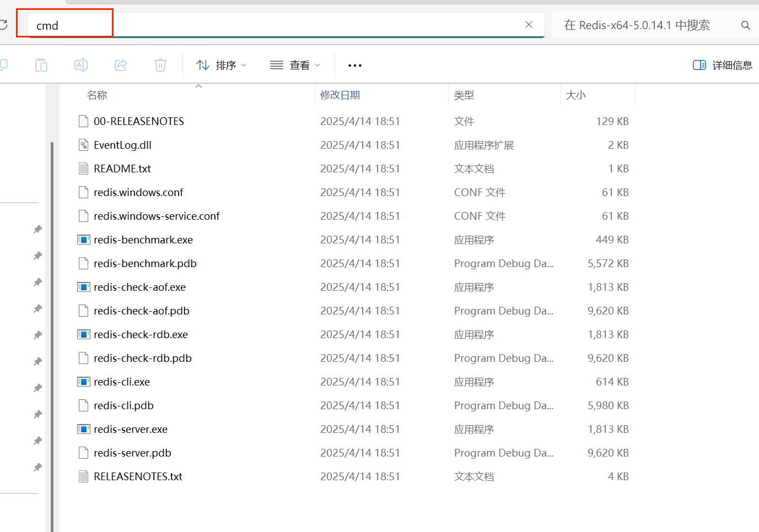Screen dimensions: 759x532
Task: Select the RELEASENOTES.txt file icon
Action: [x=83, y=476]
